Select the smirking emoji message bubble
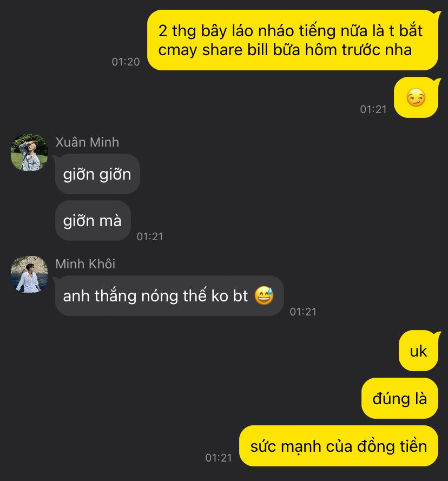 pyautogui.click(x=417, y=97)
